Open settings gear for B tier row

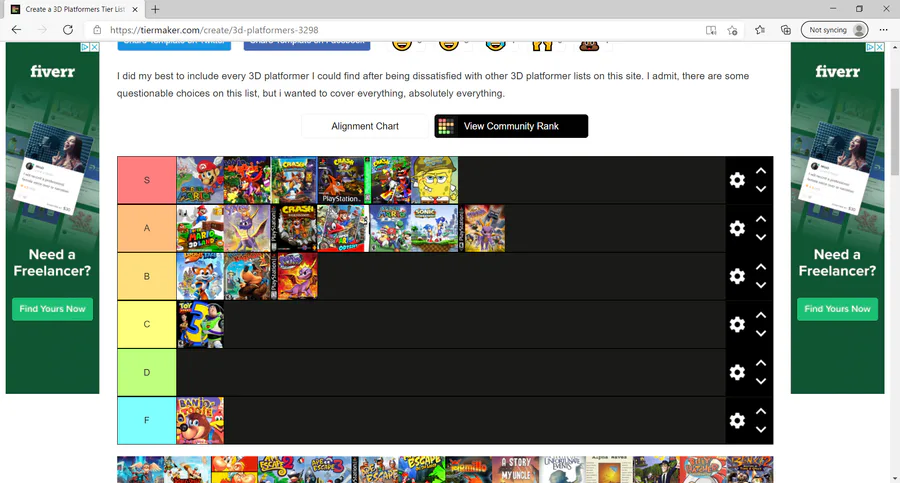click(737, 276)
